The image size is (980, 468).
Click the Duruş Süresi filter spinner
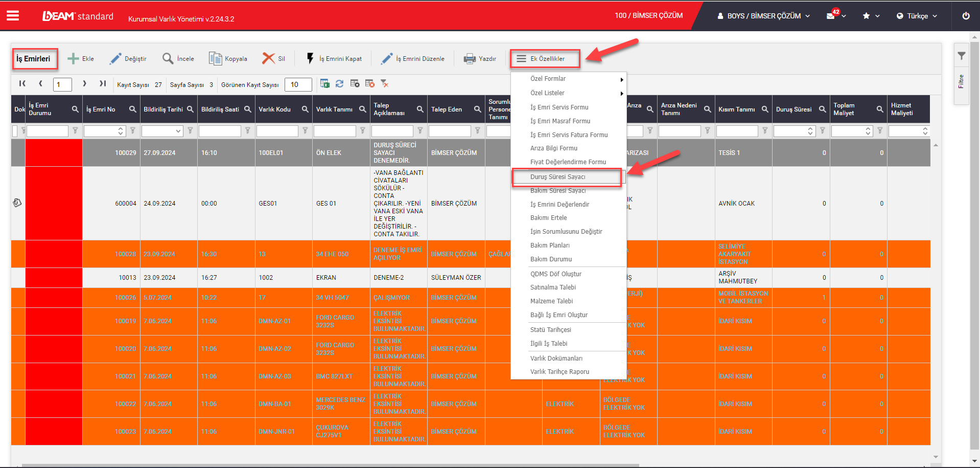coord(810,131)
